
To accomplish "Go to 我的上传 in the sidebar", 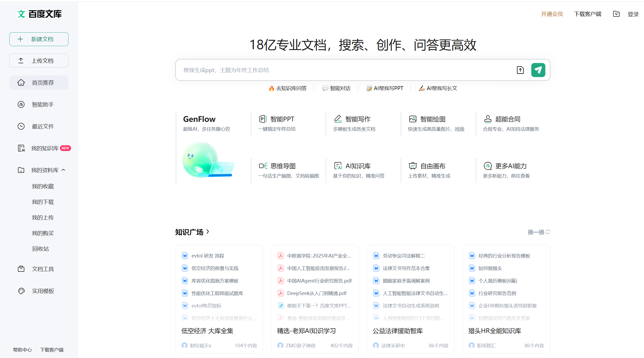I will (43, 217).
